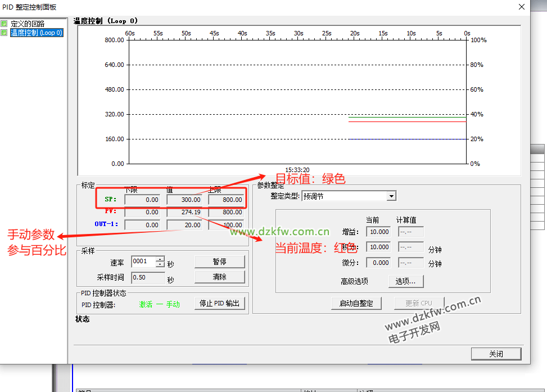
Task: Click the 停止 PID 输出 button
Action: pyautogui.click(x=220, y=304)
